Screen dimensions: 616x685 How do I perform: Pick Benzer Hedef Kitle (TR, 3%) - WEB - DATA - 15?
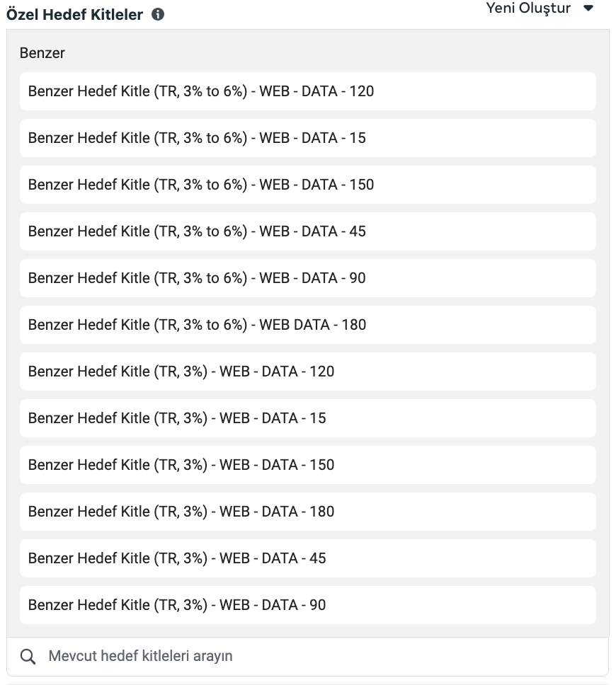(x=307, y=418)
